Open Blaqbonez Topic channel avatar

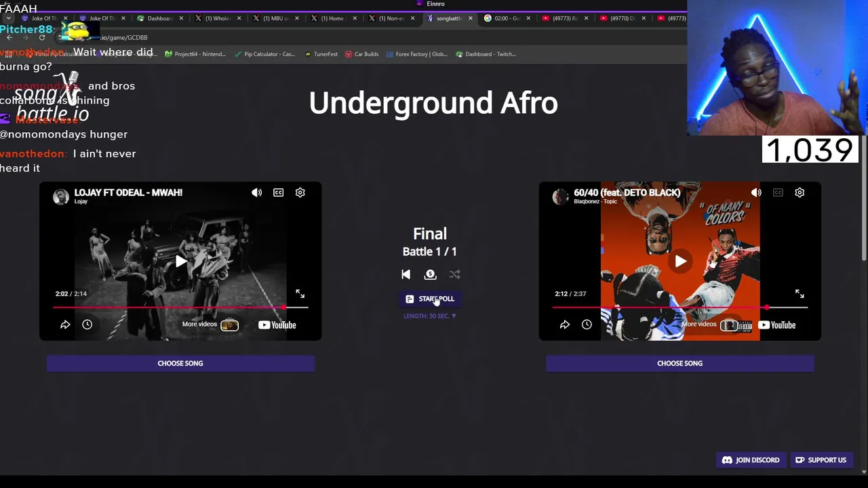point(560,197)
